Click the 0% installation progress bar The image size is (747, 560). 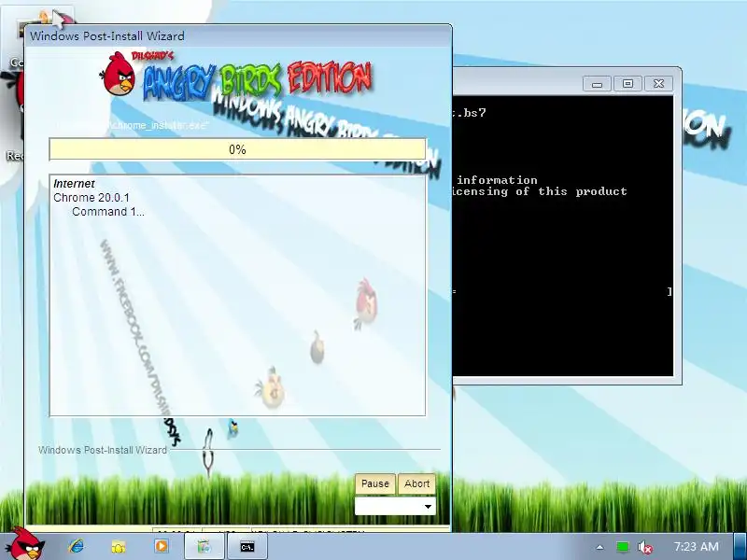click(x=237, y=149)
